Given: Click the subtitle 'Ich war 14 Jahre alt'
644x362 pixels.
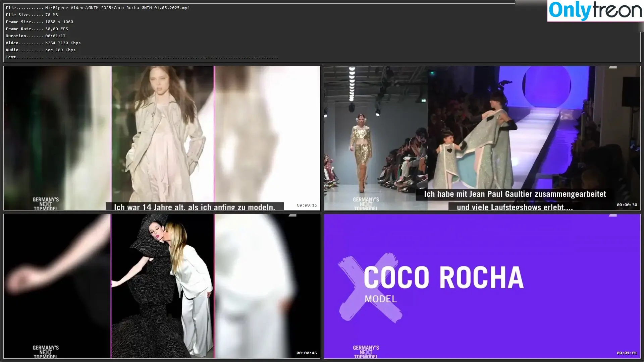Looking at the screenshot, I should (195, 207).
